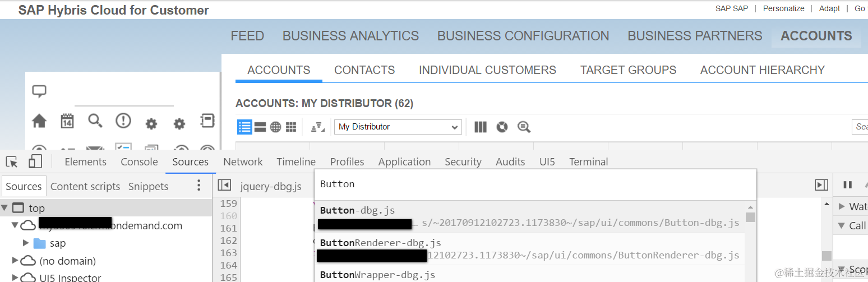This screenshot has height=282, width=868.
Task: Open the UI5 DevTools tab
Action: [547, 161]
